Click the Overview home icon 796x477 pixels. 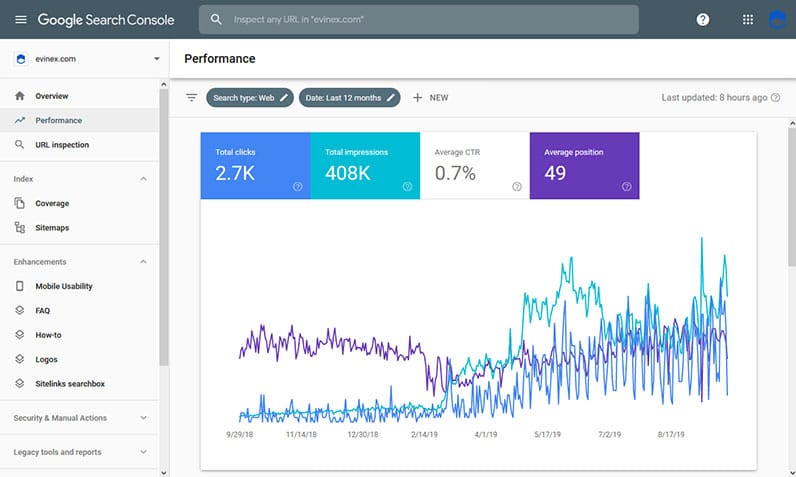20,96
